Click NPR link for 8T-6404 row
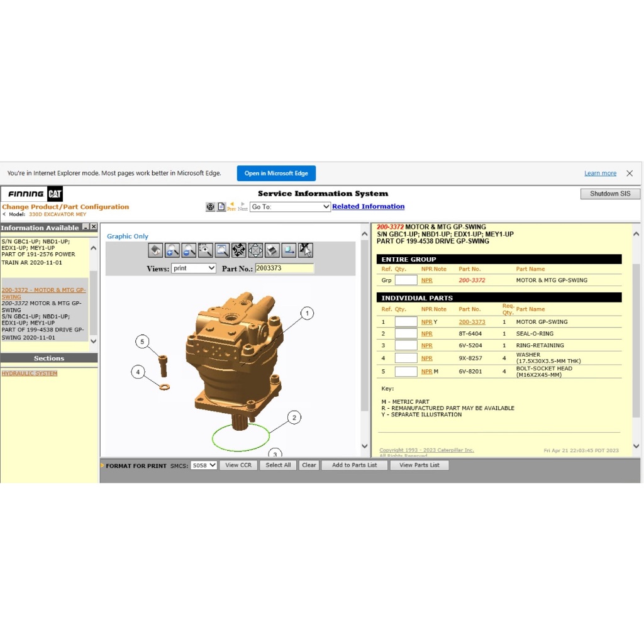This screenshot has height=644, width=644. (x=427, y=333)
